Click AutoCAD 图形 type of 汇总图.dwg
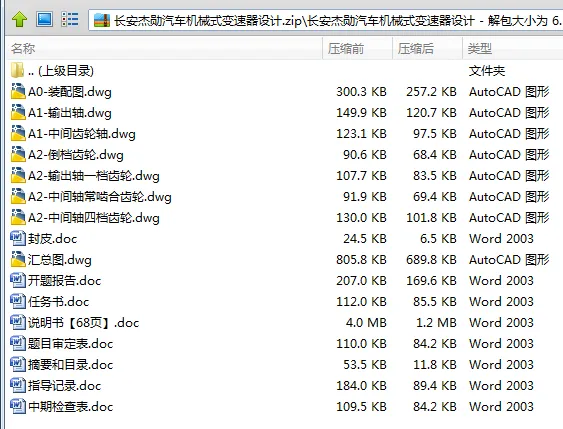This screenshot has width=563, height=429. click(x=509, y=260)
